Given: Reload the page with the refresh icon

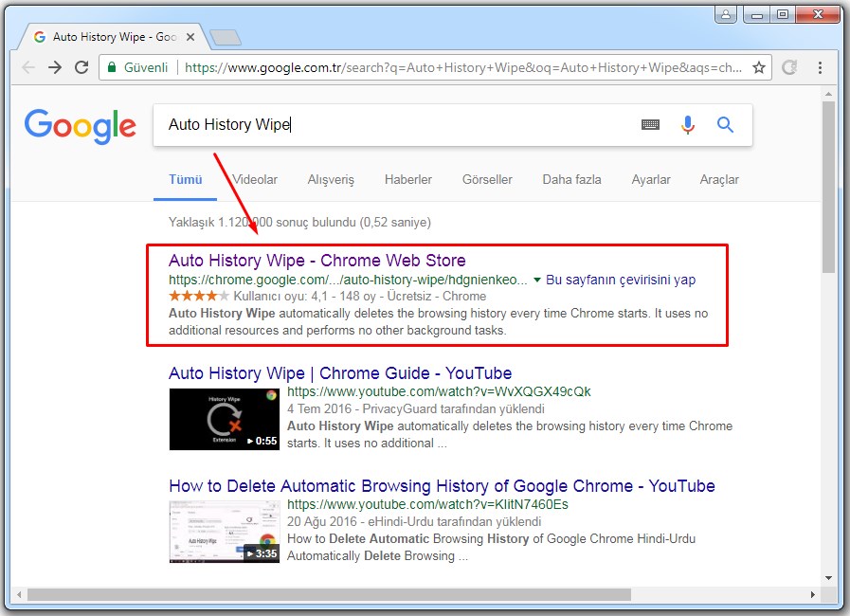Looking at the screenshot, I should coord(81,67).
